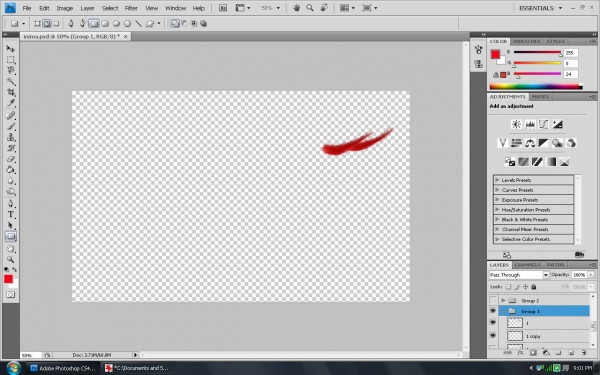600x375 pixels.
Task: Select the Move tool
Action: pyautogui.click(x=10, y=49)
